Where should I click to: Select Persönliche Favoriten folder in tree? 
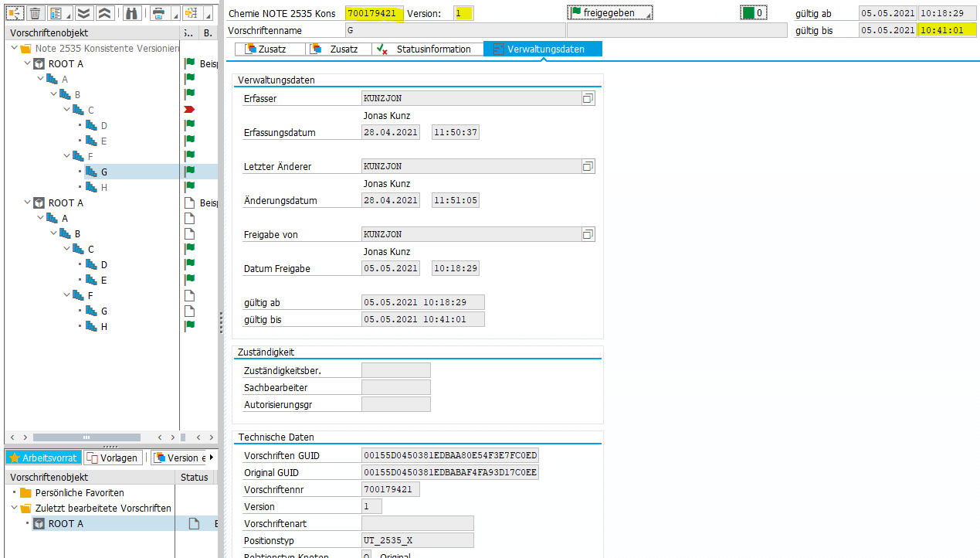point(79,493)
